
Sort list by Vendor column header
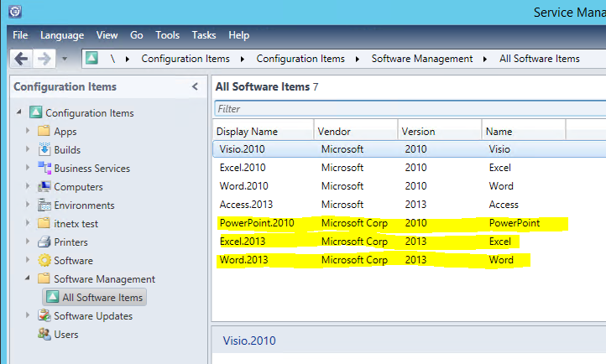click(355, 132)
